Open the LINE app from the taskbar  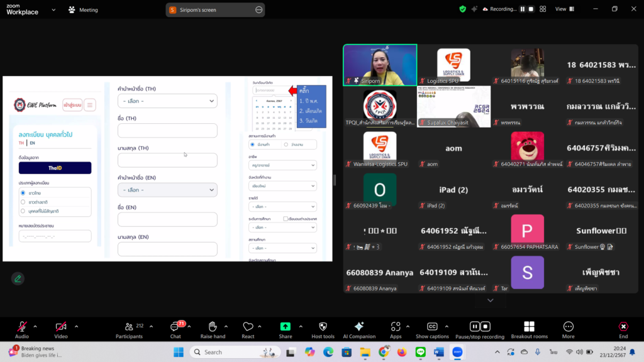[x=421, y=352]
